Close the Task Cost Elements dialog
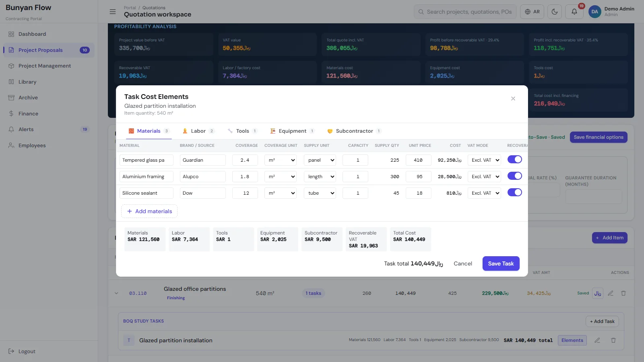This screenshot has width=644, height=362. point(513,99)
